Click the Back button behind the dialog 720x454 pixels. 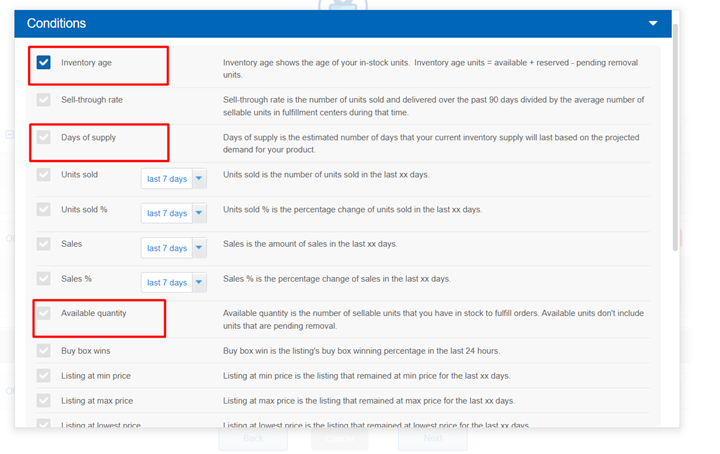coord(253,438)
